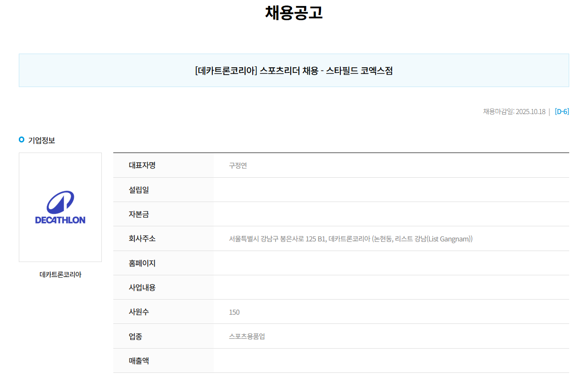Click the job title banner for 스포츠리더 채용

point(294,71)
